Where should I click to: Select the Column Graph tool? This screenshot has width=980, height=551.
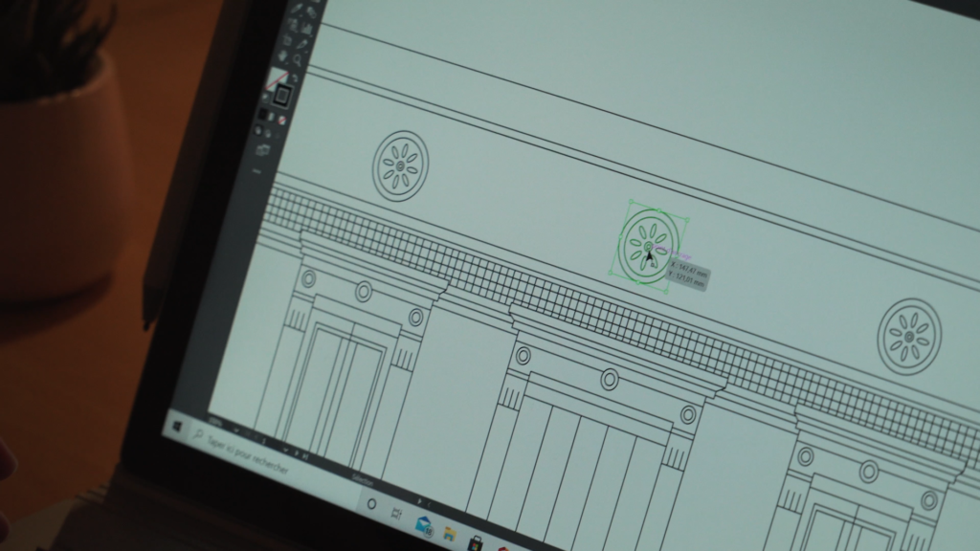[306, 28]
